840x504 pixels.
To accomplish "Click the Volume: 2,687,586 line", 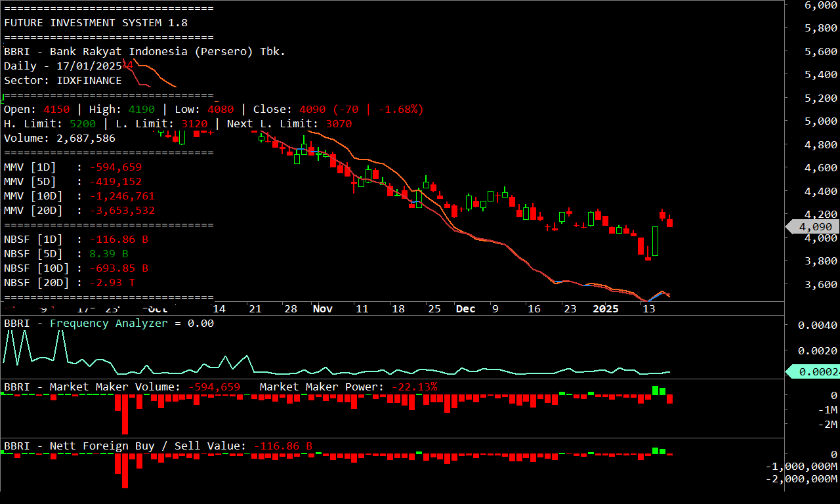I will [60, 138].
